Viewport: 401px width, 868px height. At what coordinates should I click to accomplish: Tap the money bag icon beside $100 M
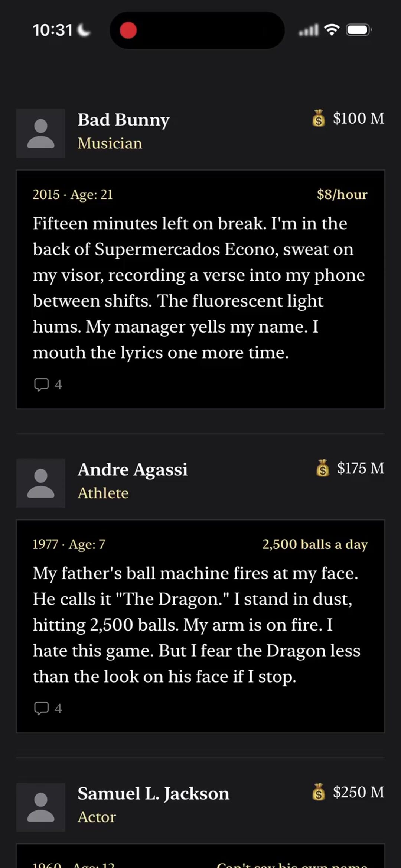pyautogui.click(x=319, y=119)
